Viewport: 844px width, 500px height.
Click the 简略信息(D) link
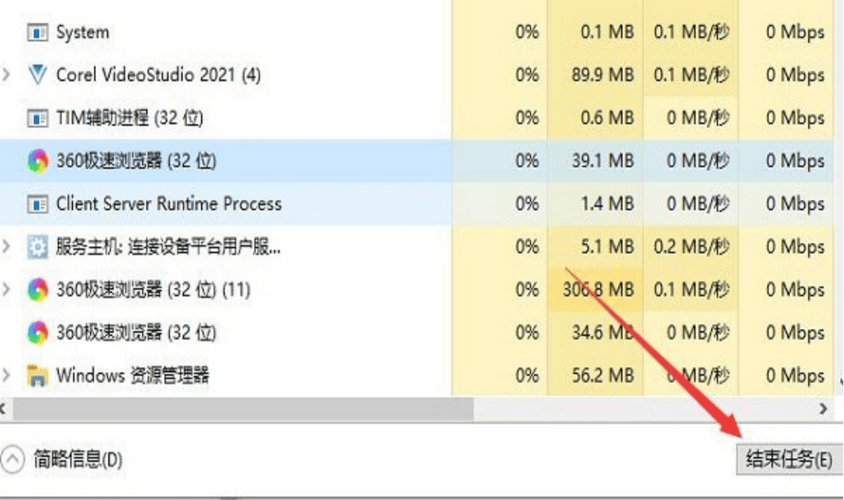pos(78,460)
